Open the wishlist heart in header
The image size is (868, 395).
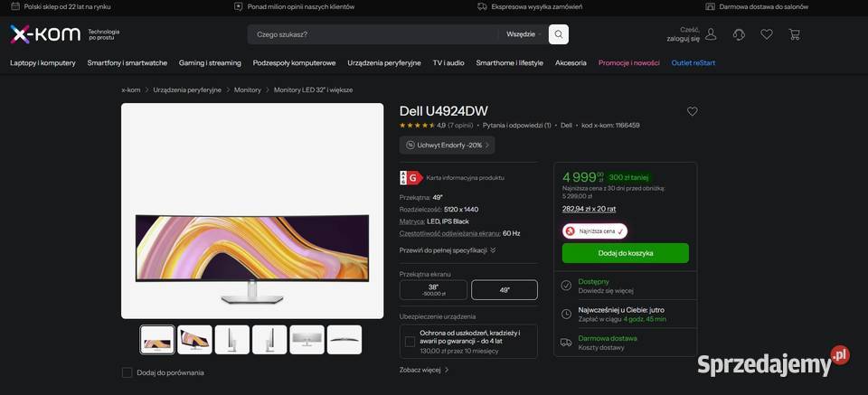click(x=766, y=34)
